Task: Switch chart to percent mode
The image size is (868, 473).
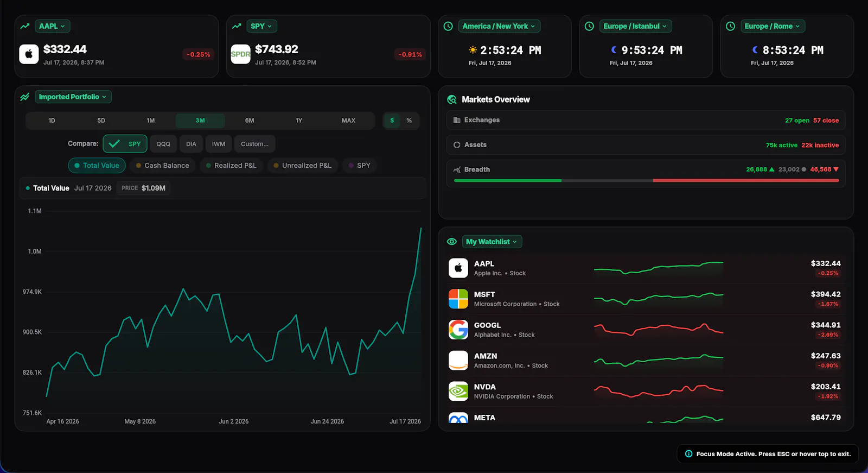Action: pyautogui.click(x=409, y=121)
